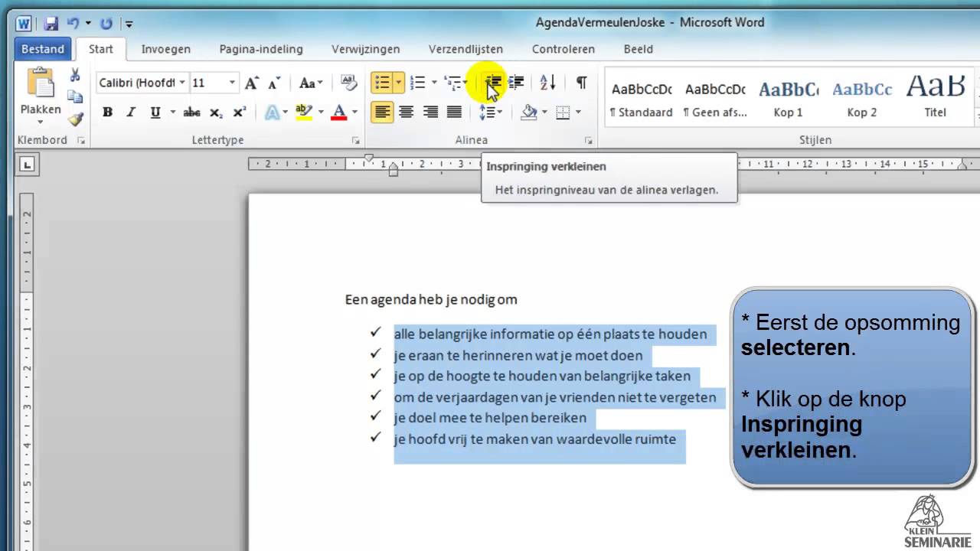Toggle center alignment

407,112
